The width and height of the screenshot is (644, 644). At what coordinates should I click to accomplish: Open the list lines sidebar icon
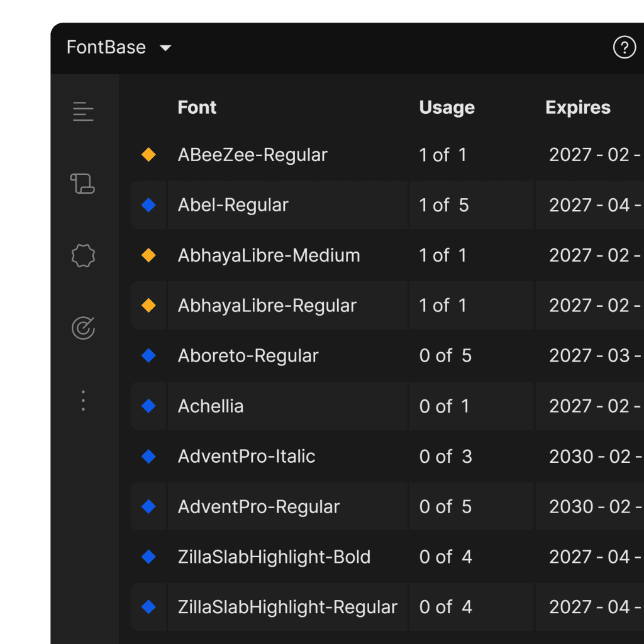pyautogui.click(x=83, y=111)
